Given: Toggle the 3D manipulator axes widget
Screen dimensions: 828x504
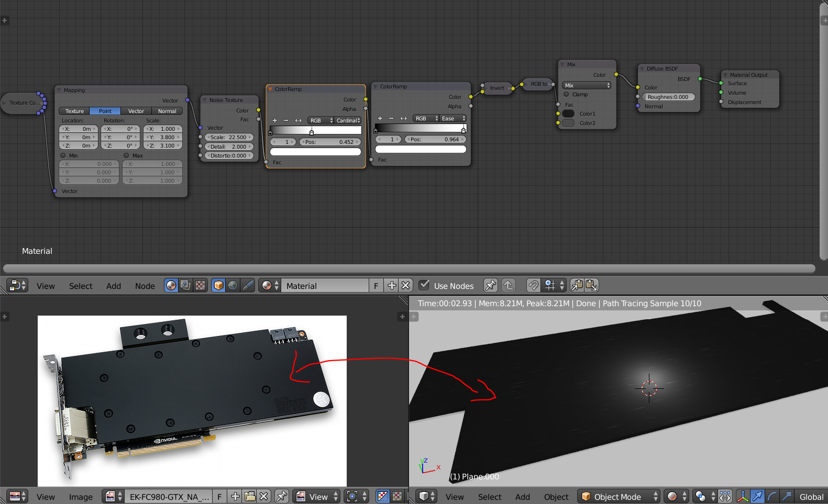Looking at the screenshot, I should [743, 496].
